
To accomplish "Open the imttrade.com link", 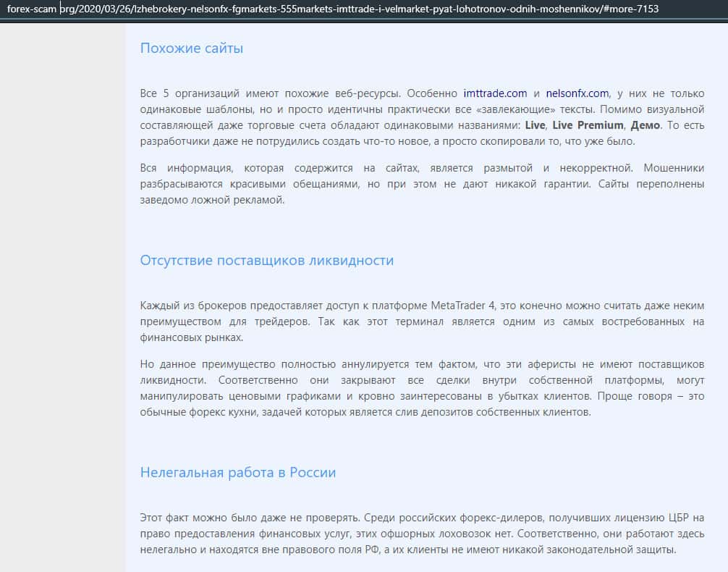I will [x=495, y=93].
